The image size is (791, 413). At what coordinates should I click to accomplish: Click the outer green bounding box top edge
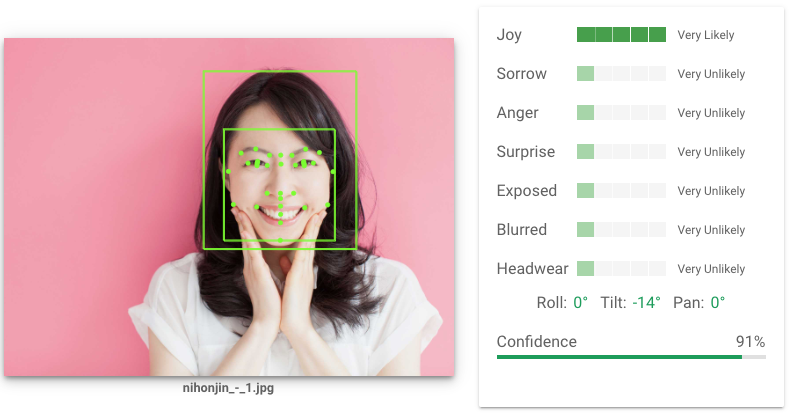pos(280,72)
